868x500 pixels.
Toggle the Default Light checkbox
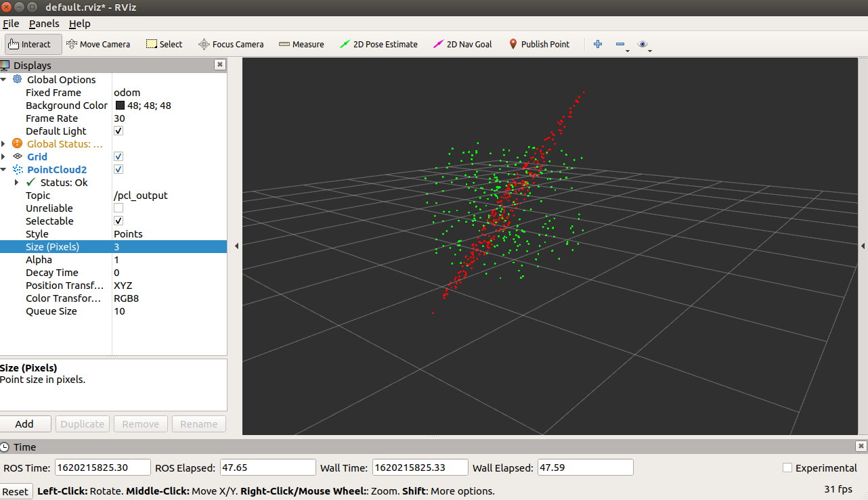[x=118, y=131]
